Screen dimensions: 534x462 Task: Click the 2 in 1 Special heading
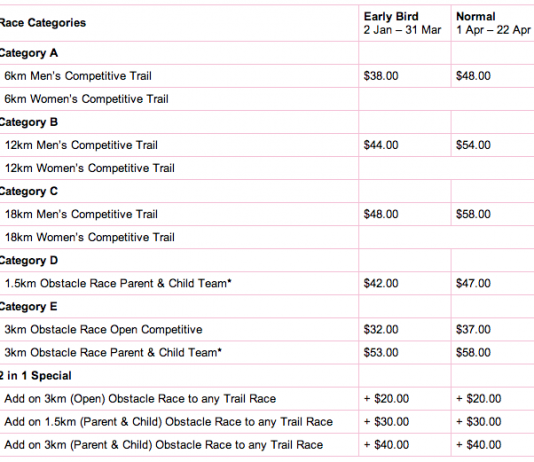(35, 376)
